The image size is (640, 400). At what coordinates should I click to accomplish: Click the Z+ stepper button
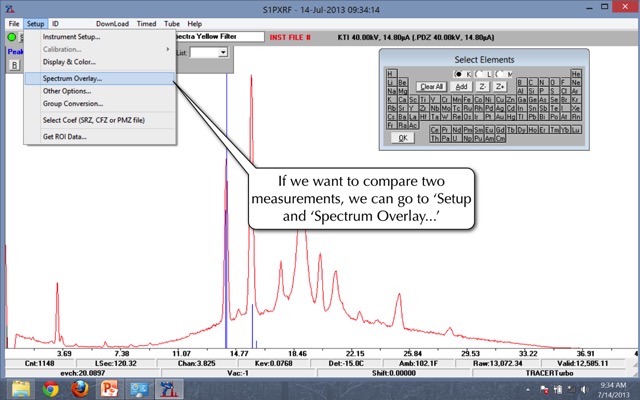[501, 87]
